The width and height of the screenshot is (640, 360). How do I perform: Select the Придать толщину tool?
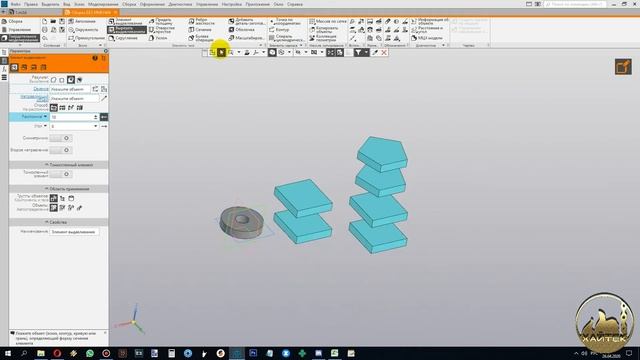coord(161,21)
